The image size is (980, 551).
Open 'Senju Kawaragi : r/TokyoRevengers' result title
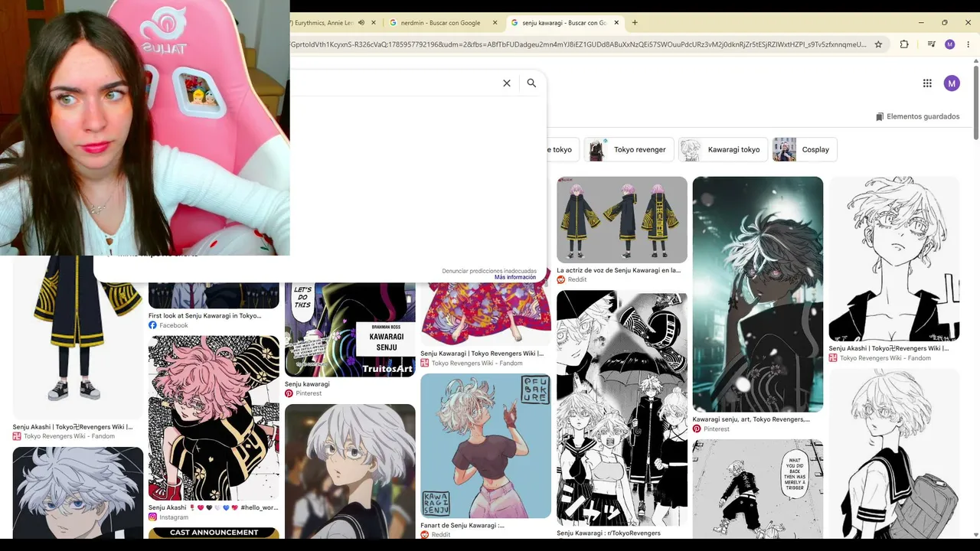click(609, 533)
